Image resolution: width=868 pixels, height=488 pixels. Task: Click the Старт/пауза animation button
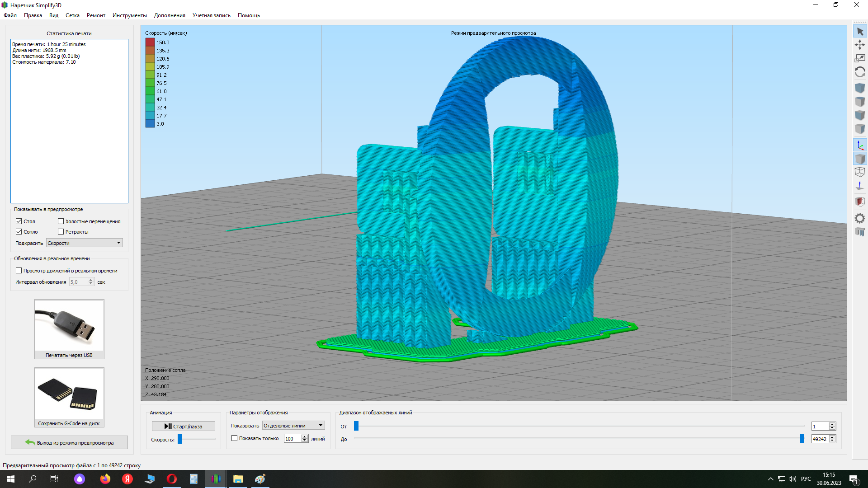coord(183,426)
